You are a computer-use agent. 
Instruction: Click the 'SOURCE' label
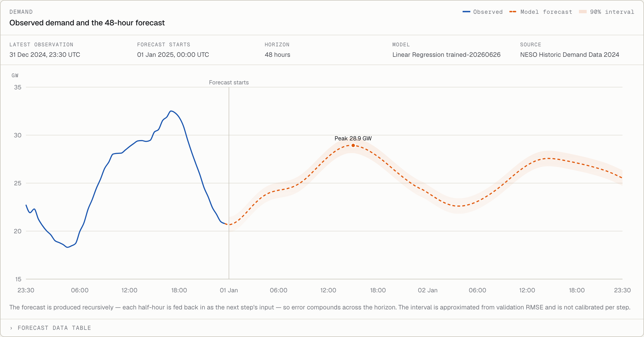(x=531, y=45)
